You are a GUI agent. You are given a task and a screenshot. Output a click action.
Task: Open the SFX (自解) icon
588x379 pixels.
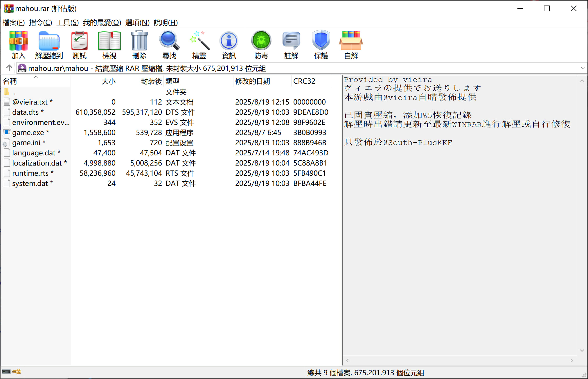[351, 44]
